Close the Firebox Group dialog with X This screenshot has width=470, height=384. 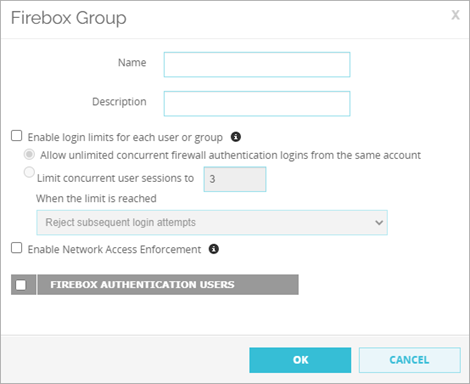(x=455, y=15)
